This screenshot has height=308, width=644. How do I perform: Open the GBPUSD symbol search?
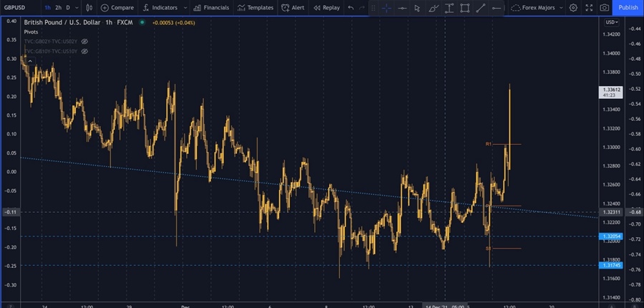(13, 7)
